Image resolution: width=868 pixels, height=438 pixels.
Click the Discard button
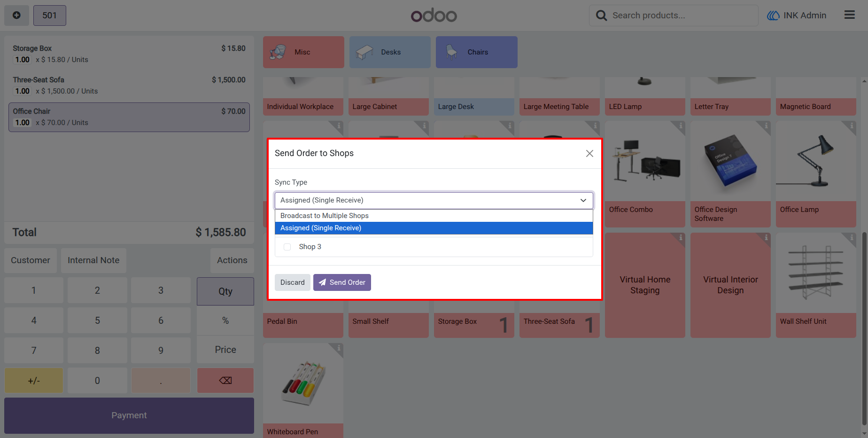click(x=292, y=282)
